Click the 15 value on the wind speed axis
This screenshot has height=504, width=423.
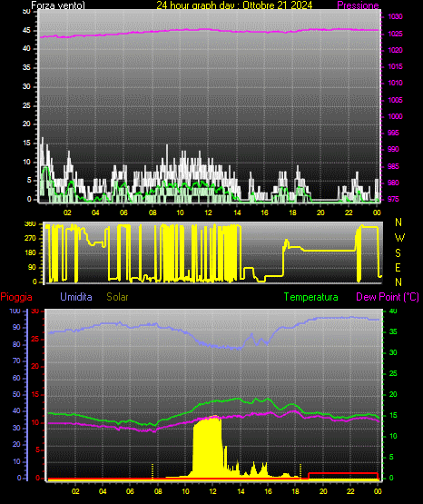26,143
